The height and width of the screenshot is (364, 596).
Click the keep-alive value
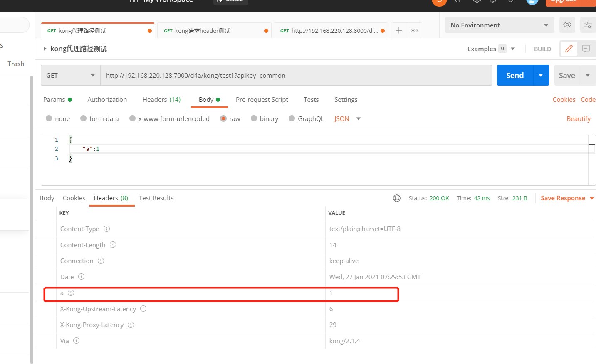point(344,261)
